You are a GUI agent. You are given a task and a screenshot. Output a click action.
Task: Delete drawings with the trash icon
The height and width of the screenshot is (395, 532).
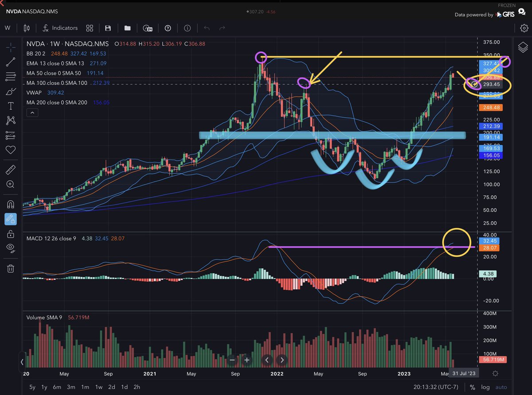pos(11,268)
